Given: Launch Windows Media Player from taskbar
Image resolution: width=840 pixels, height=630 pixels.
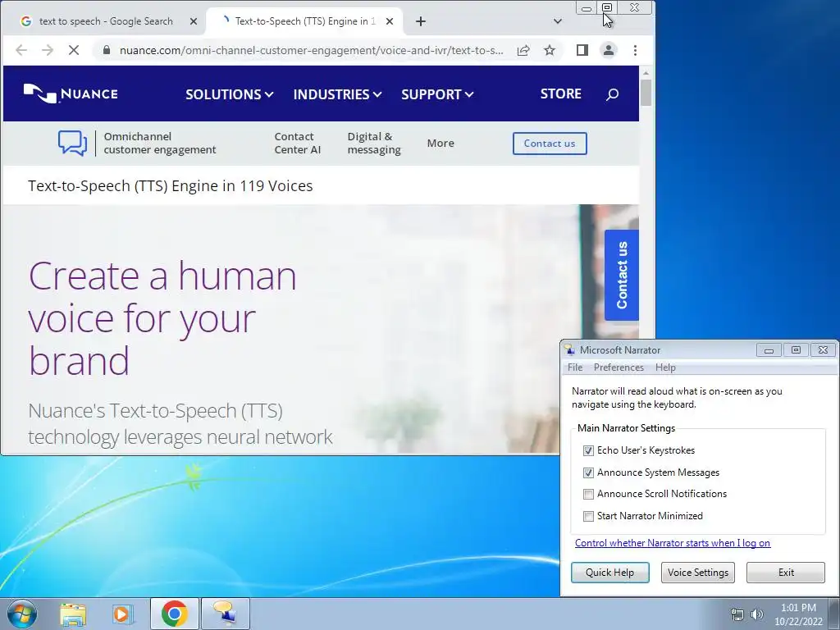Looking at the screenshot, I should [x=123, y=614].
